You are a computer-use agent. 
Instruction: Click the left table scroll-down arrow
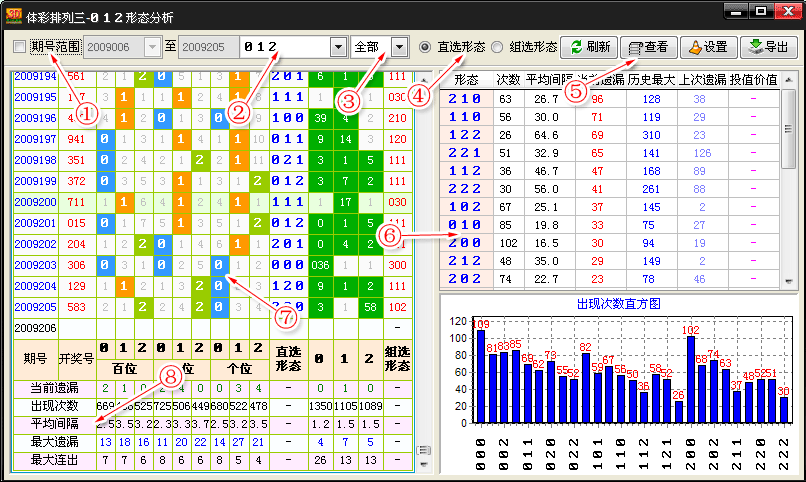tap(423, 465)
